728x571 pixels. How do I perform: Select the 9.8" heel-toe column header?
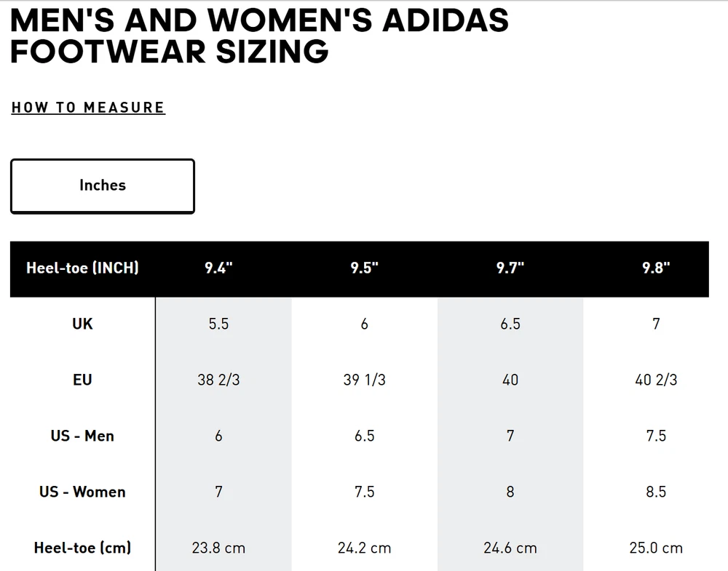[x=655, y=268]
